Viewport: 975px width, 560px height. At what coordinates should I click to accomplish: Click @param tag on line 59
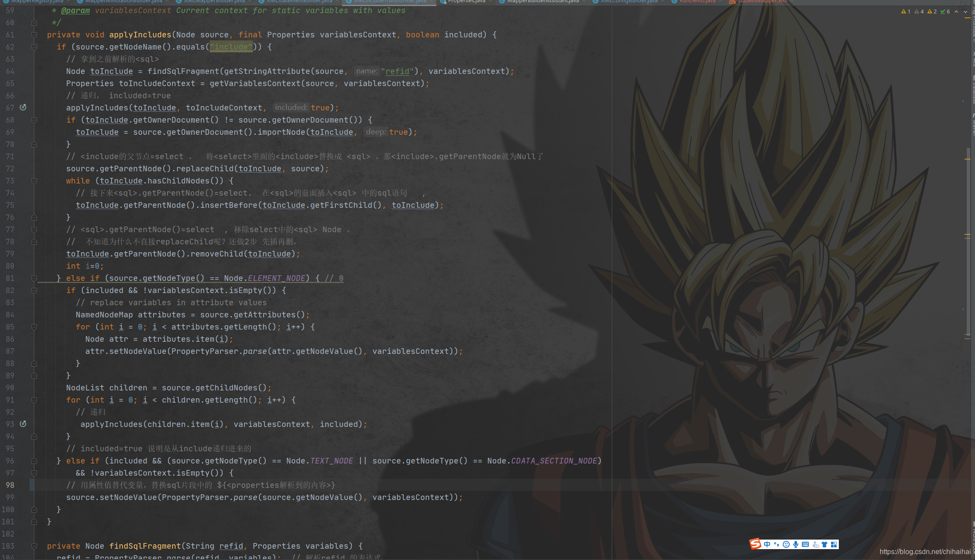[x=75, y=10]
